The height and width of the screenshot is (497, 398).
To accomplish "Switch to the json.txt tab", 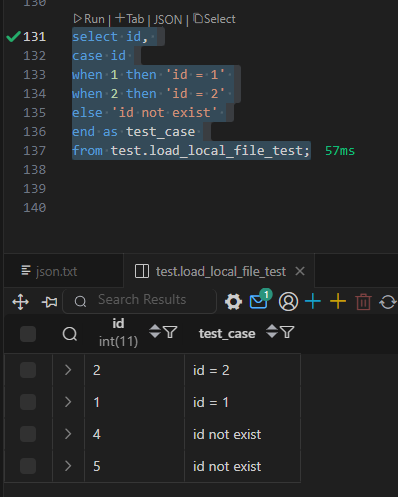I will point(49,271).
